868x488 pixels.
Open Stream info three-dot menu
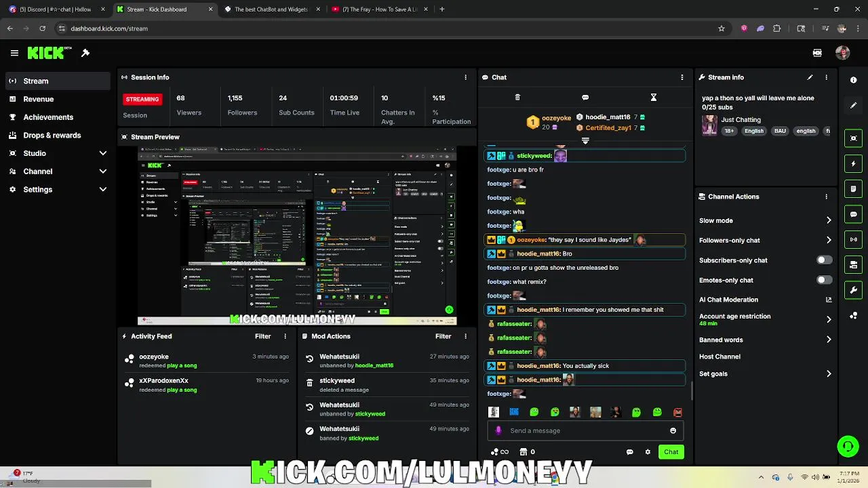point(826,77)
